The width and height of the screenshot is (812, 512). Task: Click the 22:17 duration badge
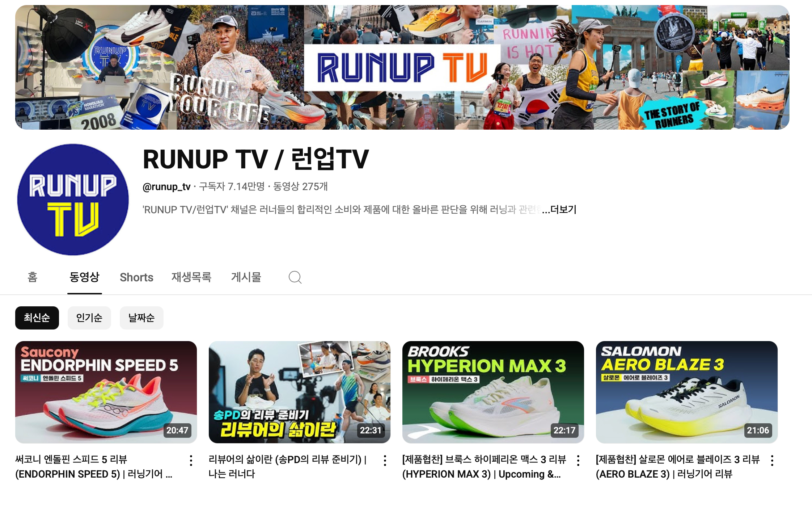[564, 430]
